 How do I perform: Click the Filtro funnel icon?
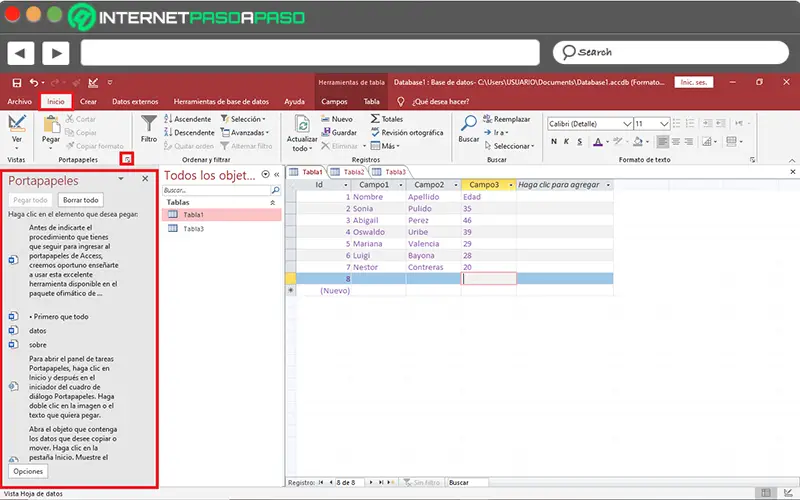click(149, 124)
